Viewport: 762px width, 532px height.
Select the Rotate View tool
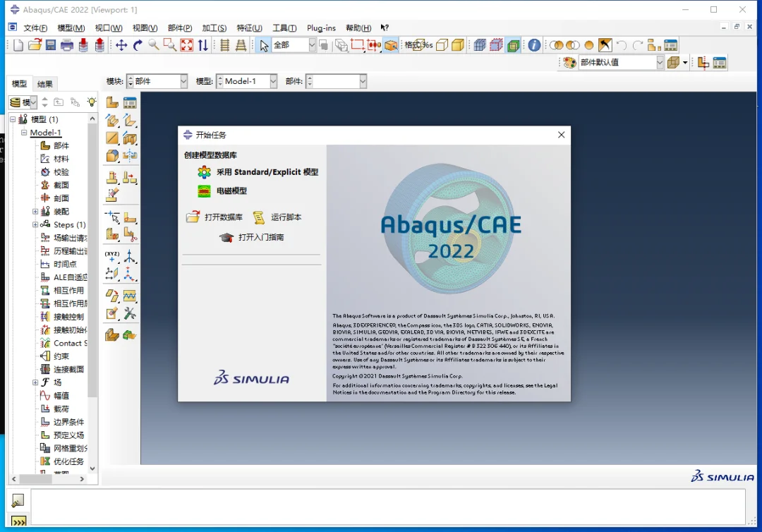pos(138,45)
